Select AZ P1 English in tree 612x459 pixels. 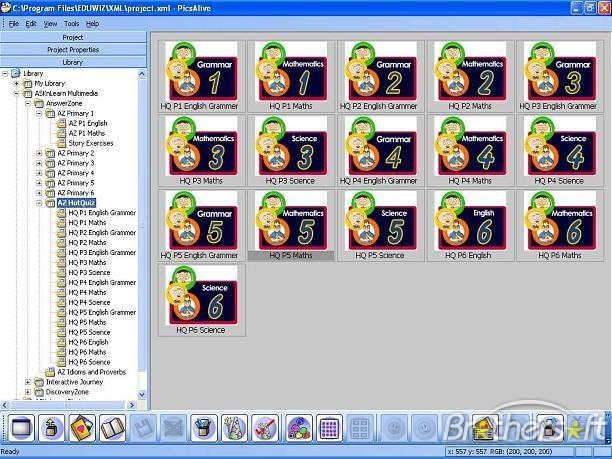pos(88,123)
